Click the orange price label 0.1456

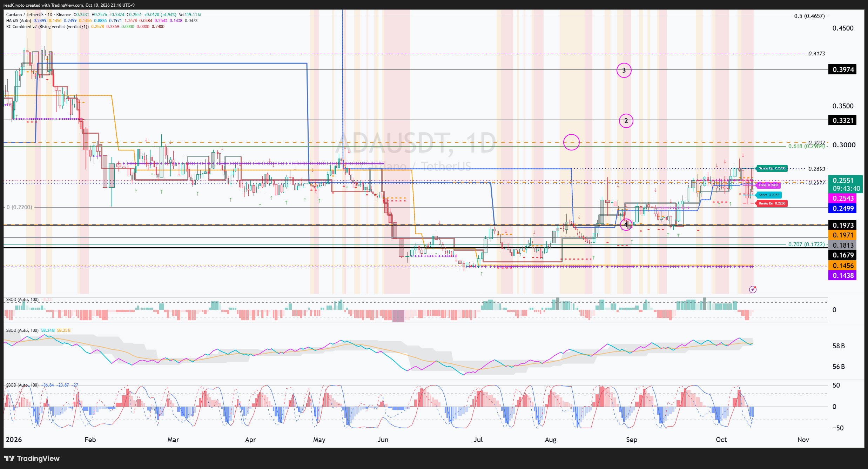coord(842,266)
